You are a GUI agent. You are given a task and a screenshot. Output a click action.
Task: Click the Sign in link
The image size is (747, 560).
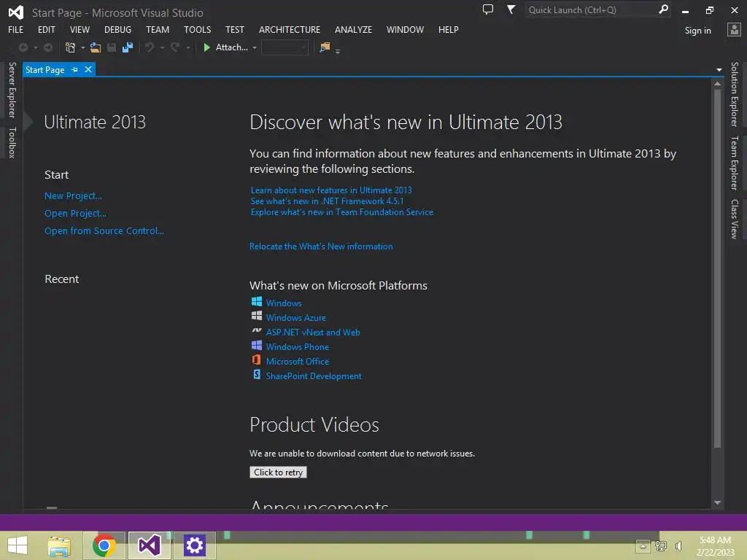pos(697,31)
